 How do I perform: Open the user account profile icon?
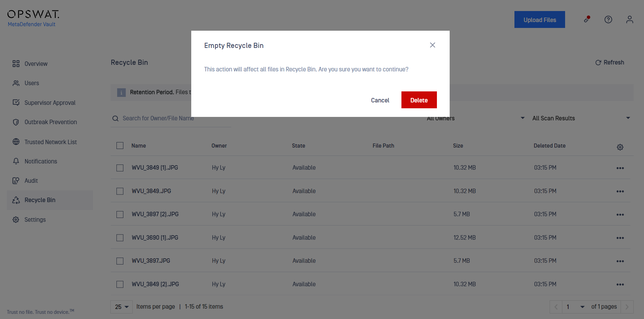point(630,20)
